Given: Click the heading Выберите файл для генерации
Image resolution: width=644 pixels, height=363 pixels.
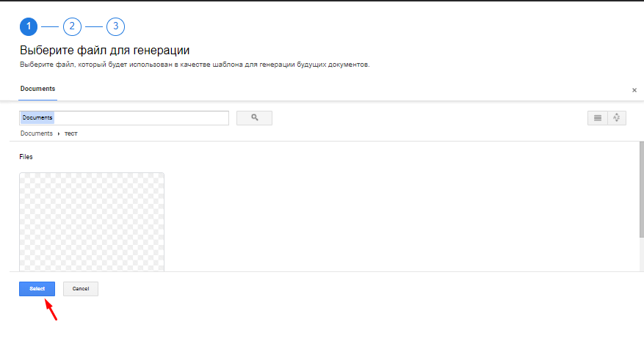Looking at the screenshot, I should click(x=104, y=51).
